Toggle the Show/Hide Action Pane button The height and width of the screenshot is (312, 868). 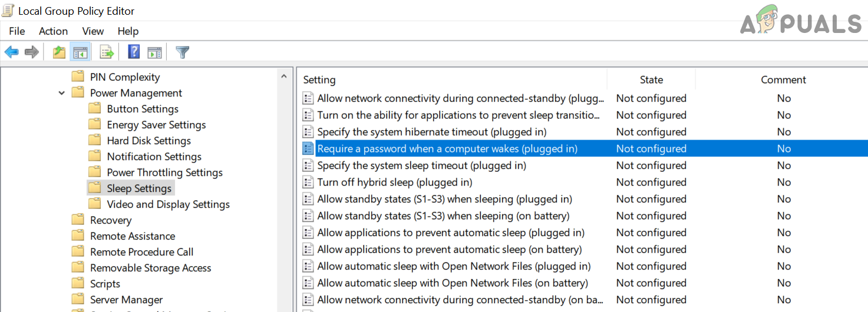154,52
